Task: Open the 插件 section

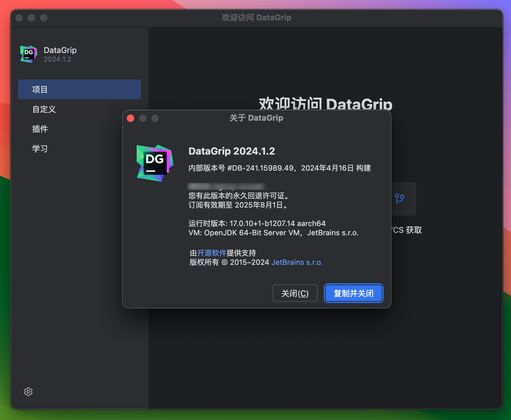Action: [x=40, y=129]
